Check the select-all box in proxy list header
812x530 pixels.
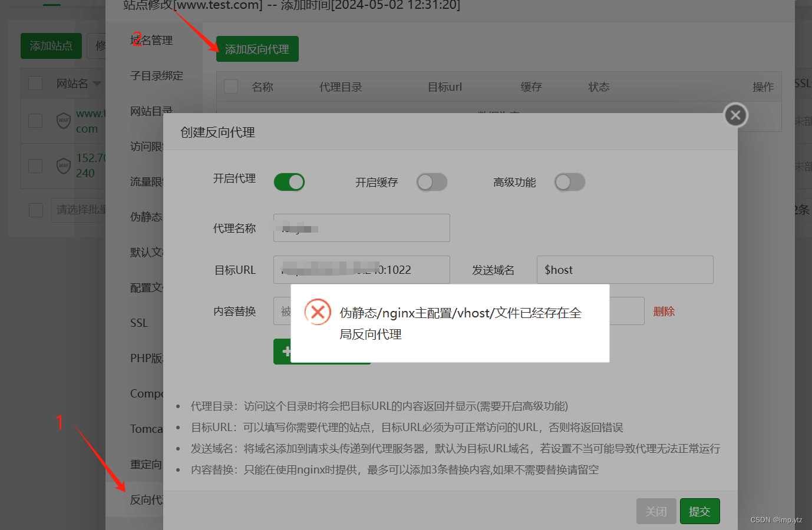[x=231, y=87]
